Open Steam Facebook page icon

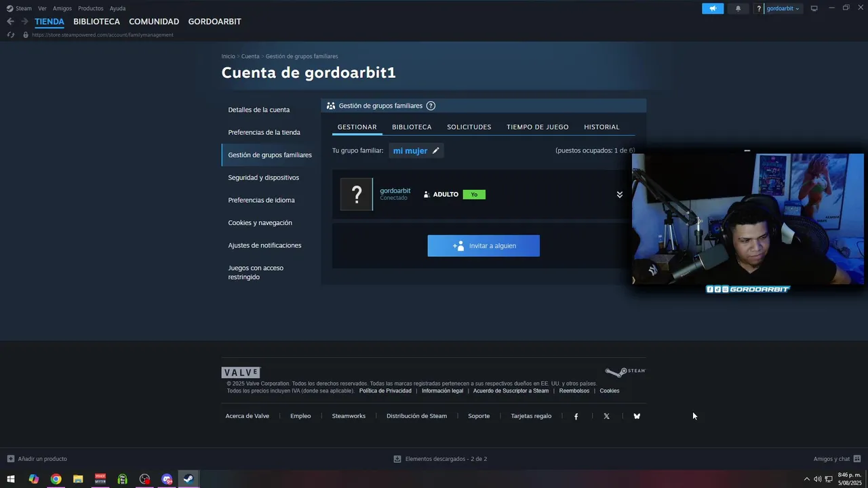(576, 416)
